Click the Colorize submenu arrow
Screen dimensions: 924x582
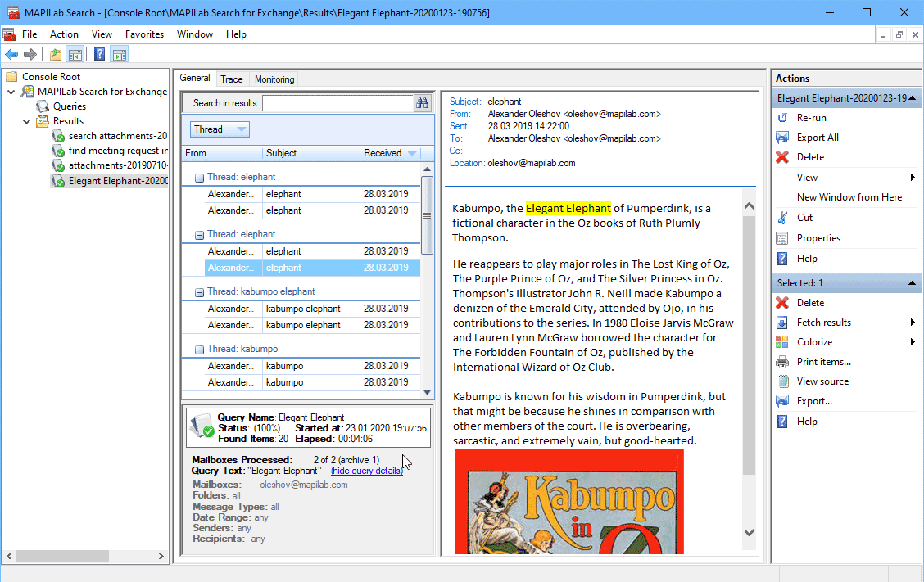coord(913,342)
